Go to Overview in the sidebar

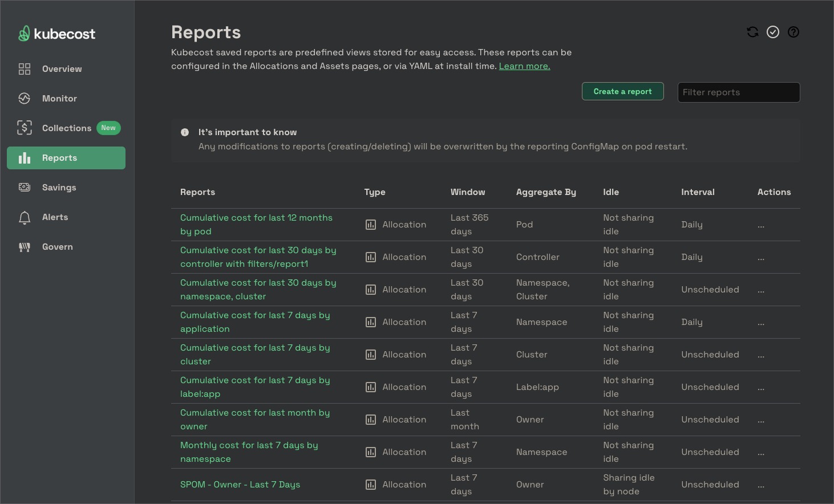[x=66, y=69]
